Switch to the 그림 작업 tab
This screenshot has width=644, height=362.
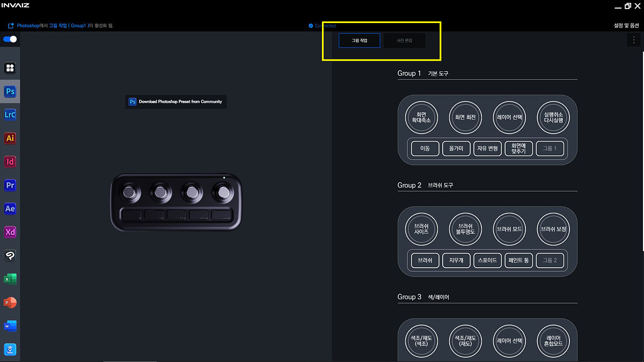click(x=360, y=40)
